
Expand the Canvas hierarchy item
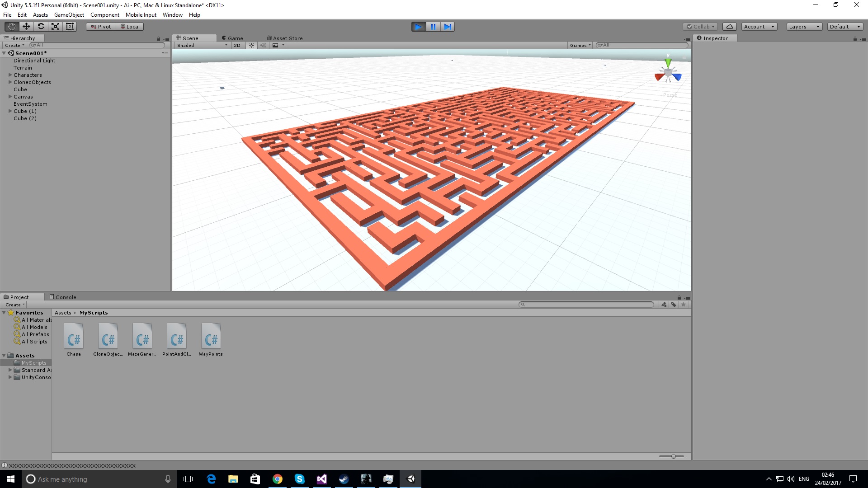10,97
